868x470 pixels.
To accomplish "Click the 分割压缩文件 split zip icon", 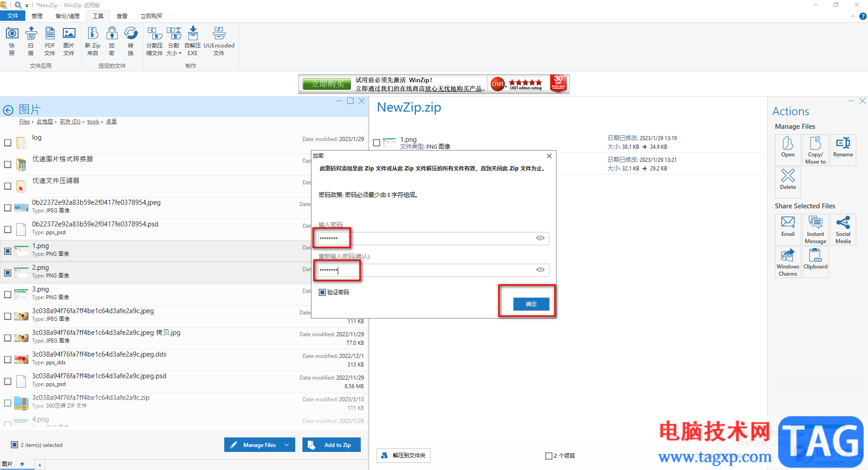I will pyautogui.click(x=155, y=41).
